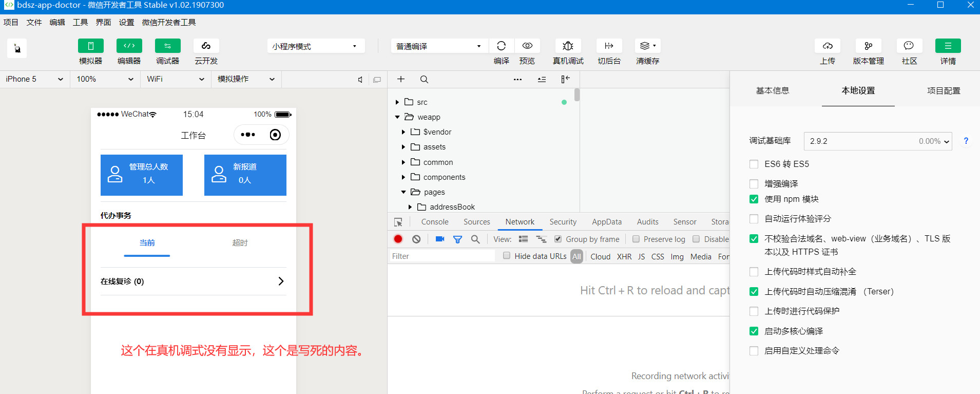Switch to the 项目配置 tab
980x394 pixels.
click(944, 90)
